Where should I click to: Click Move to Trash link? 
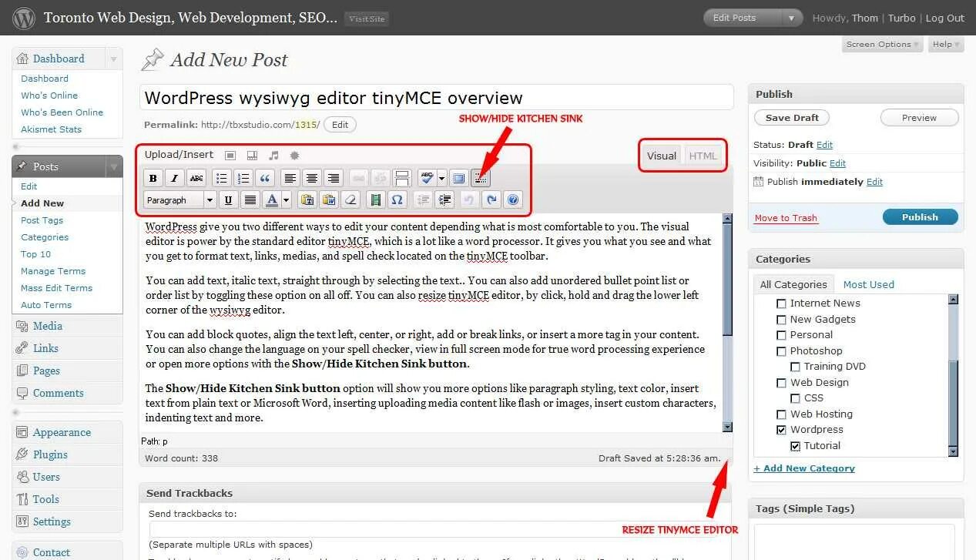tap(786, 218)
